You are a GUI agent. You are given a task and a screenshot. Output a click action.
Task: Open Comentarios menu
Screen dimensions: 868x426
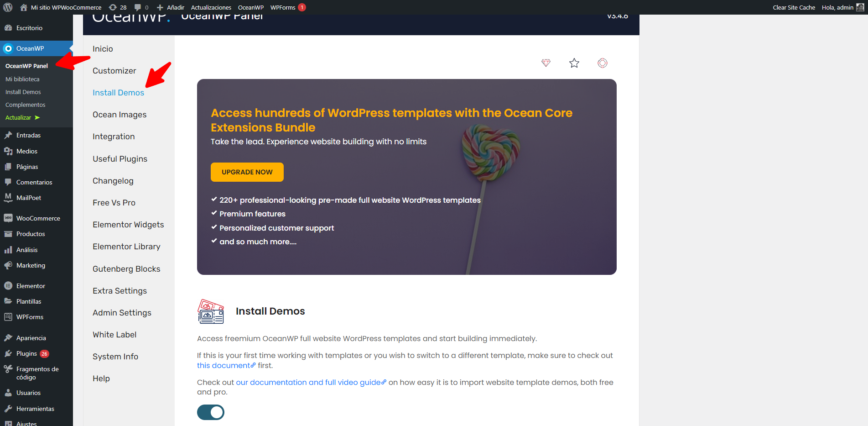[x=34, y=182]
